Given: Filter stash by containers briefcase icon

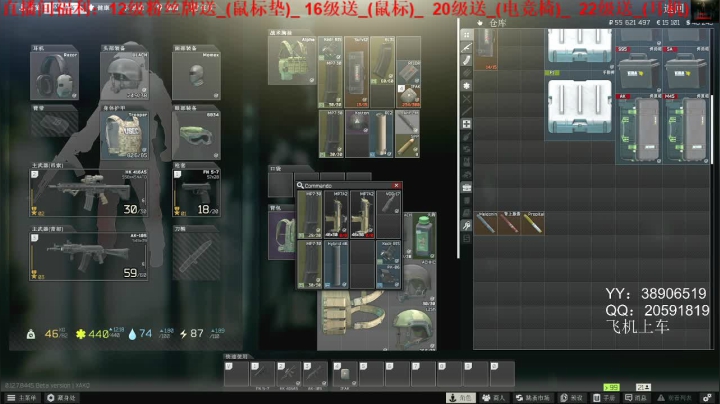Looking at the screenshot, I should pyautogui.click(x=467, y=187).
